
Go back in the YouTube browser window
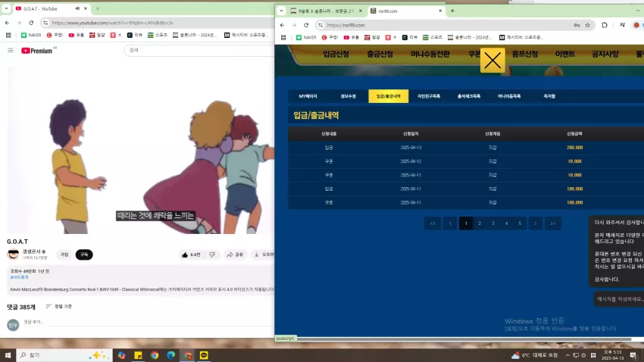(8, 23)
